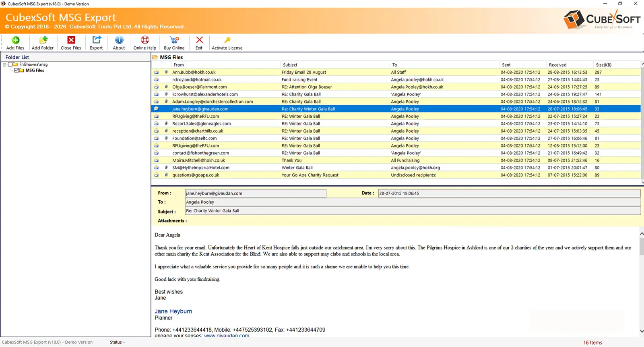Click attachment icon for SM@HytheImperialHotel.com row
This screenshot has height=347, width=644.
166,168
